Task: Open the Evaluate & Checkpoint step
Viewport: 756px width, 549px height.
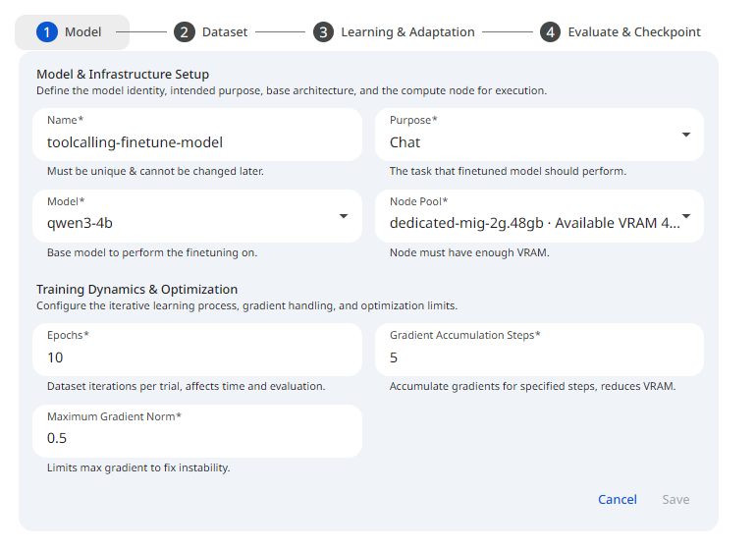Action: pos(634,32)
